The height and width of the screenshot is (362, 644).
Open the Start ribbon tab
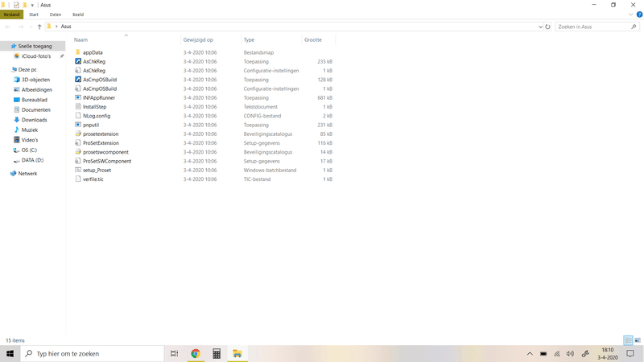point(34,14)
